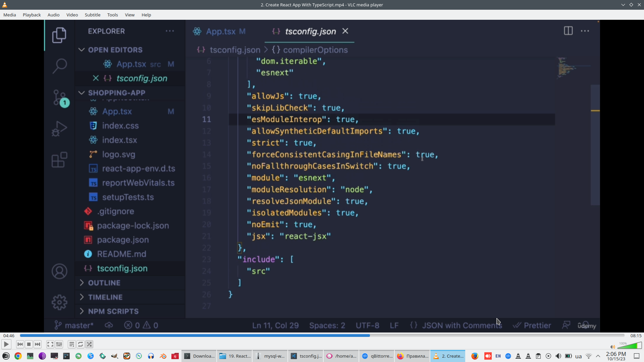Toggle fullscreen video mode

tap(50, 344)
